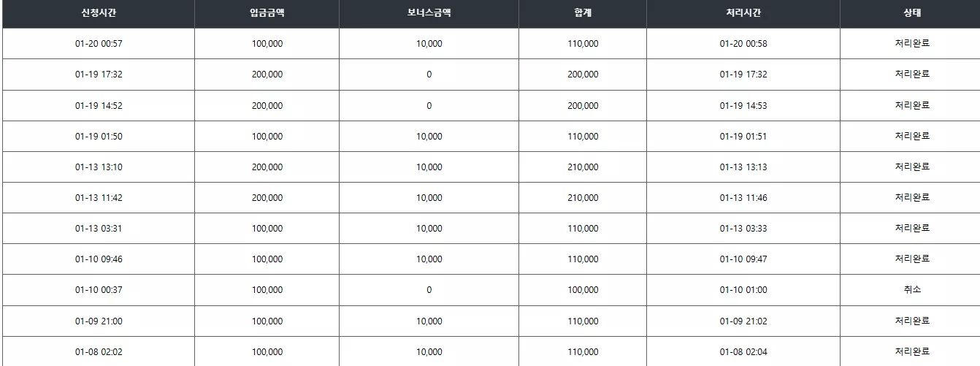Click request time 01-13 03:31

pos(99,229)
